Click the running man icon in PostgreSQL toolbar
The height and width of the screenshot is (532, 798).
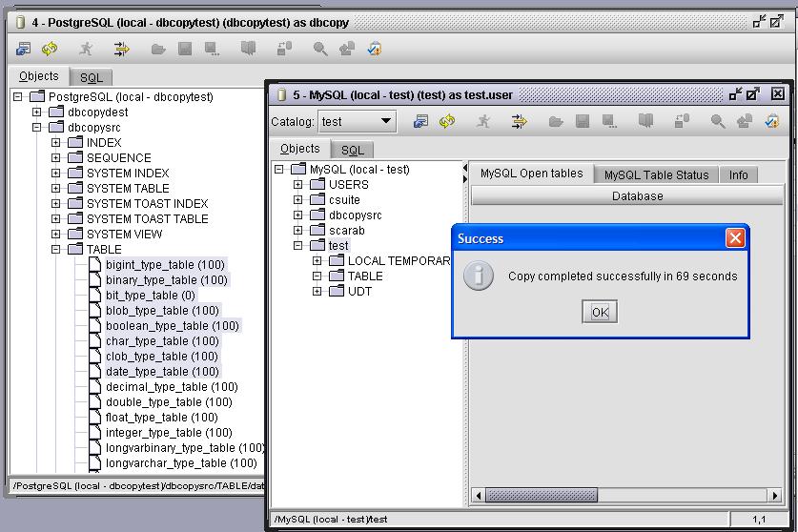[86, 49]
